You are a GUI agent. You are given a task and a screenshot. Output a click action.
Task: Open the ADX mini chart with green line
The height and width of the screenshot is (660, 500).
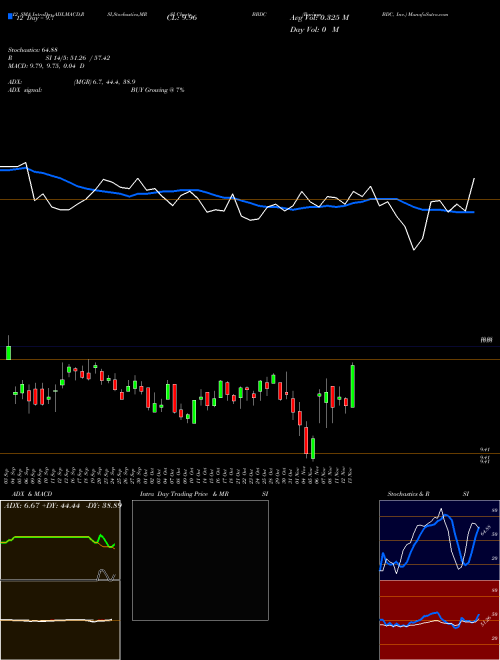pos(60,540)
